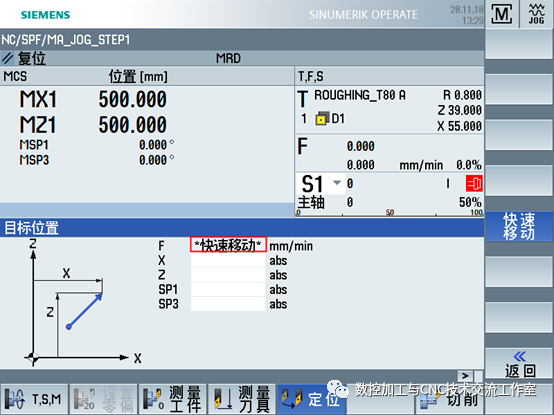Viewport: 554px width, 415px height.
Task: Click the program path NC/SPF/MA_JOG_STEP1
Action: [x=66, y=40]
